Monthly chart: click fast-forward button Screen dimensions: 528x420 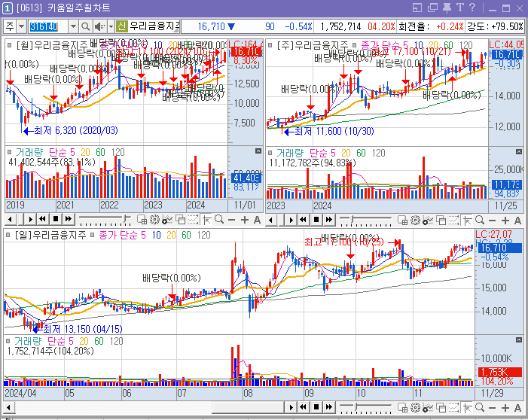(x=69, y=220)
